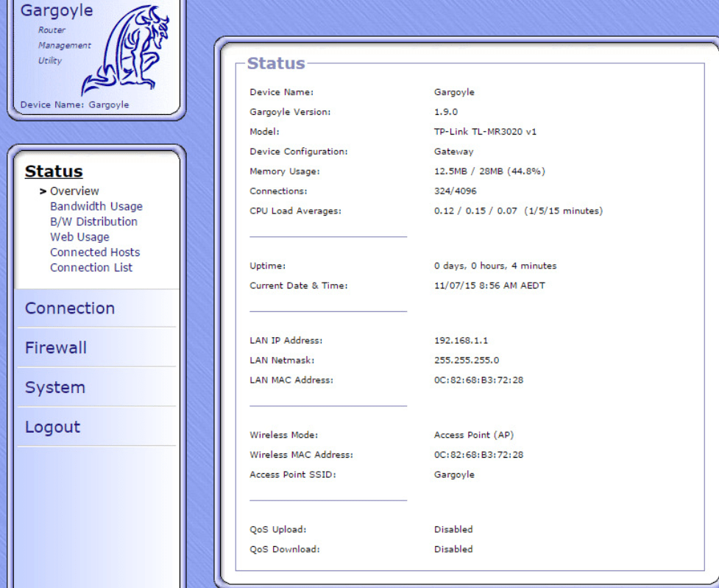719x588 pixels.
Task: Click the 'CPU Load Averages:' label
Action: tap(295, 211)
